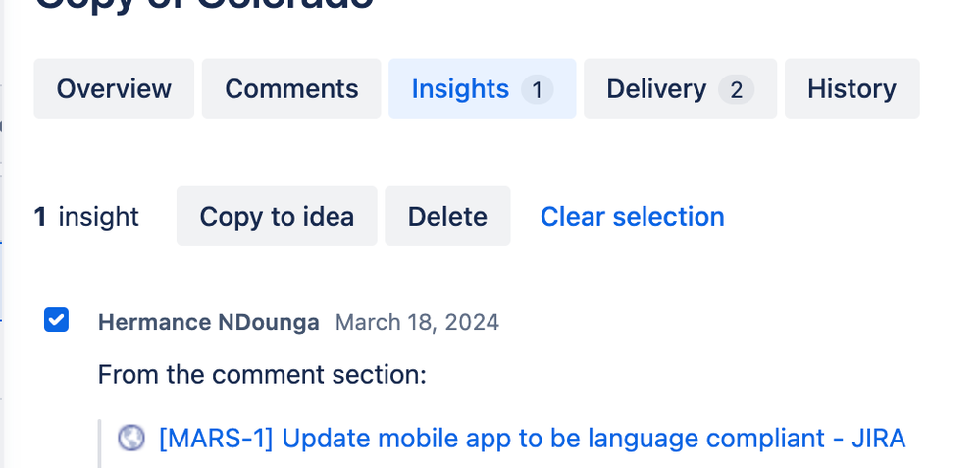
Task: Switch to the Comments tab
Action: pyautogui.click(x=291, y=89)
